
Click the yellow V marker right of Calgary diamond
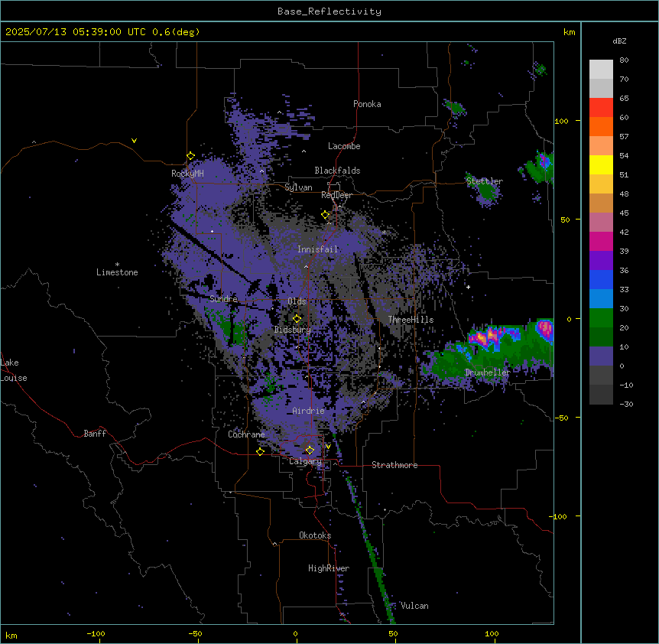(x=328, y=447)
